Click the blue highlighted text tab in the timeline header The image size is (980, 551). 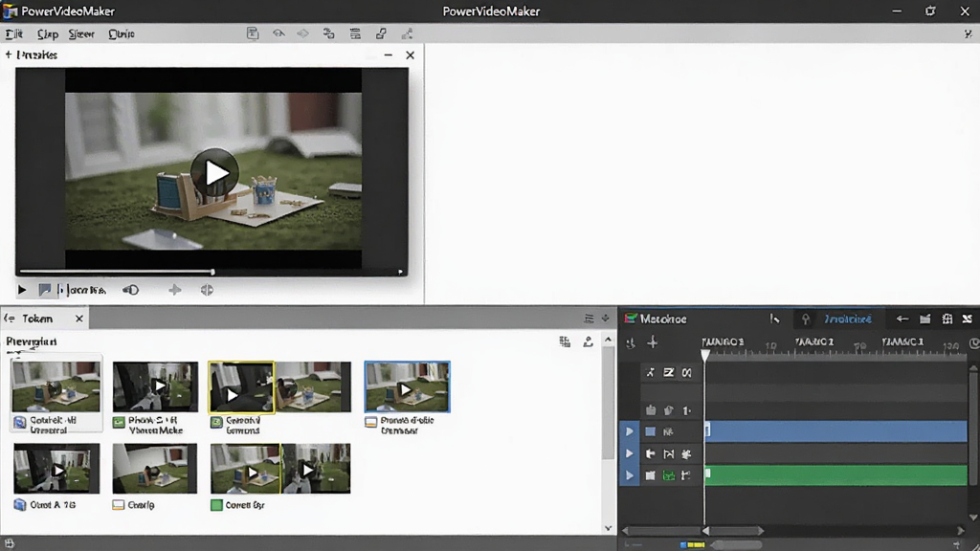[848, 319]
